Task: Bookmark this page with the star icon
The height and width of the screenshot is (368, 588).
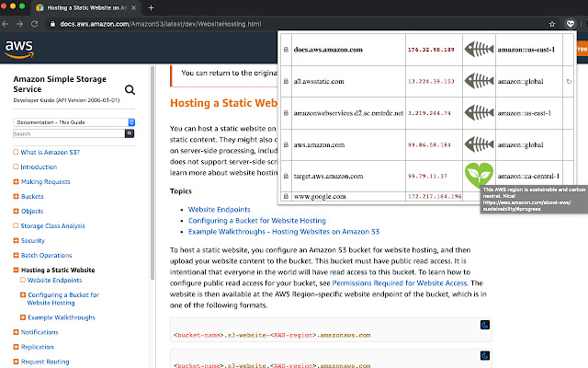Action: (552, 24)
